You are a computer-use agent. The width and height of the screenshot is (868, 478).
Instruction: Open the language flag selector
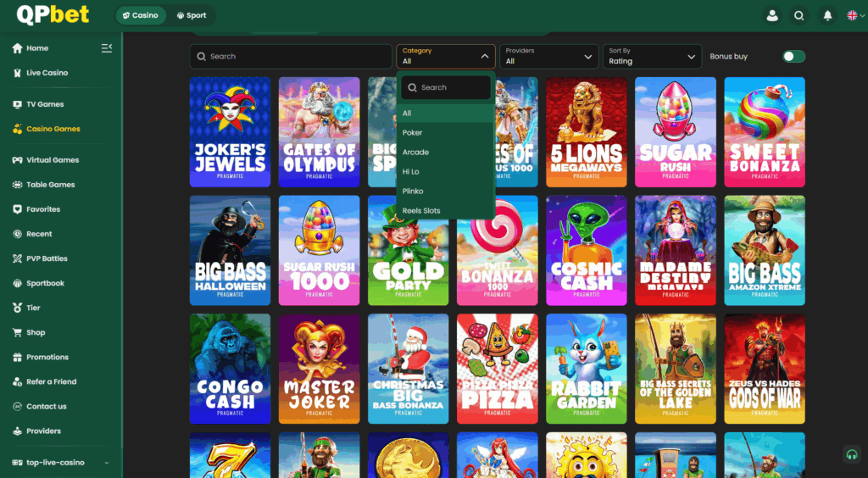click(x=855, y=15)
